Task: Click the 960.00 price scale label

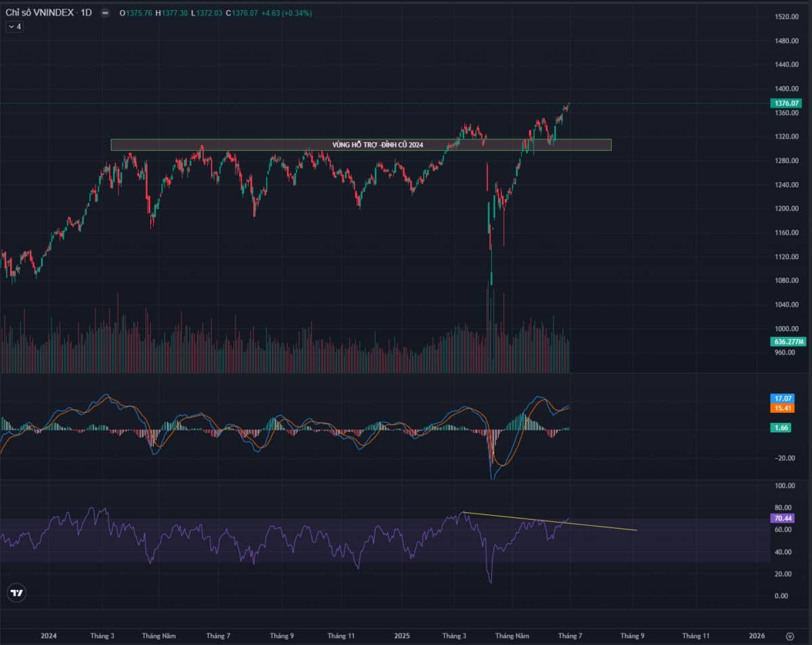Action: 785,353
